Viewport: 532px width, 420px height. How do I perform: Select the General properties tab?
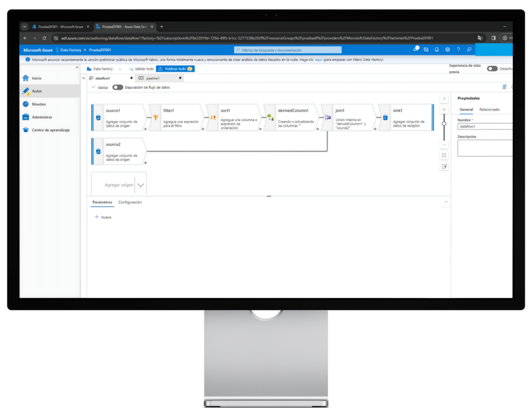[466, 110]
